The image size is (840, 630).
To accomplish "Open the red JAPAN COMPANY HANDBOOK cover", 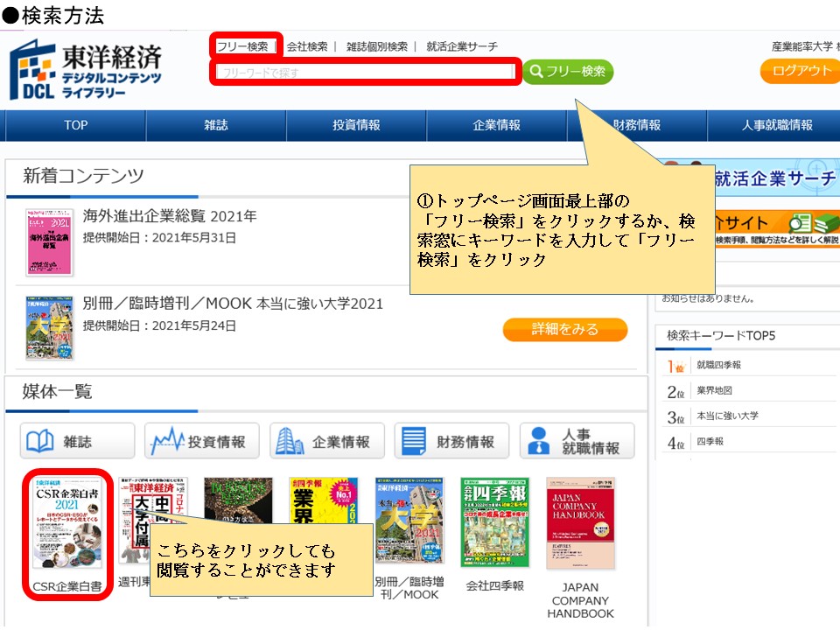I will point(580,523).
